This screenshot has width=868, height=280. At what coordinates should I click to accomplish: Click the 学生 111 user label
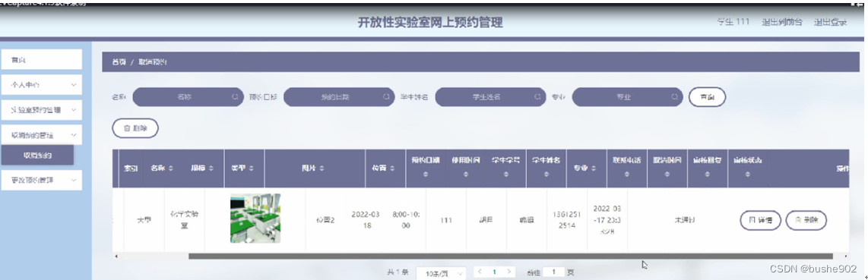[x=733, y=22]
